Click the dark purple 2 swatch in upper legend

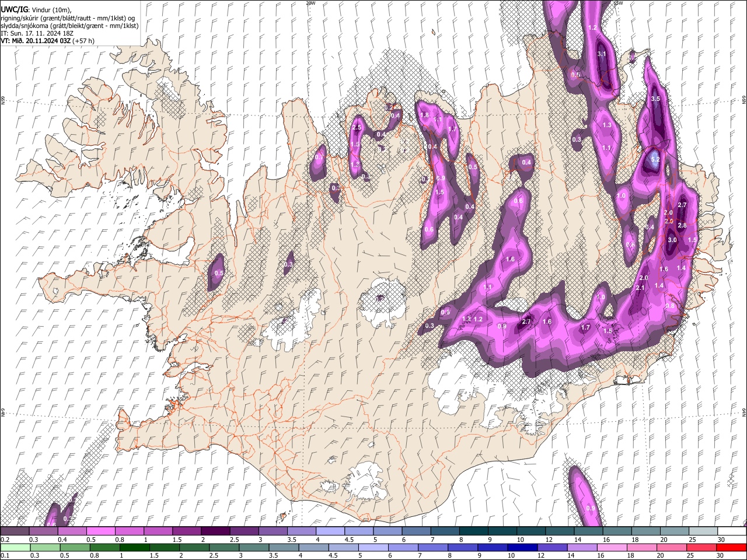point(215,531)
